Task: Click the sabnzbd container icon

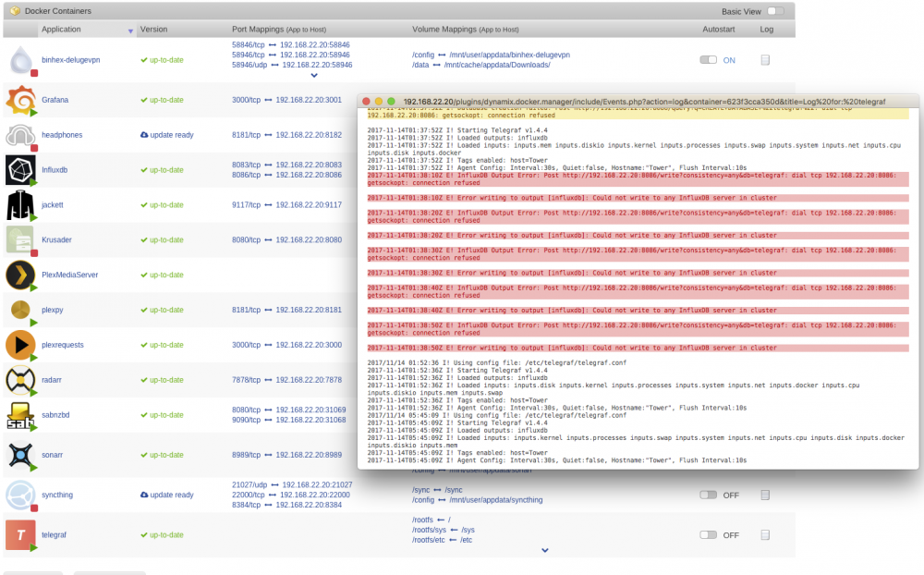Action: [x=20, y=415]
